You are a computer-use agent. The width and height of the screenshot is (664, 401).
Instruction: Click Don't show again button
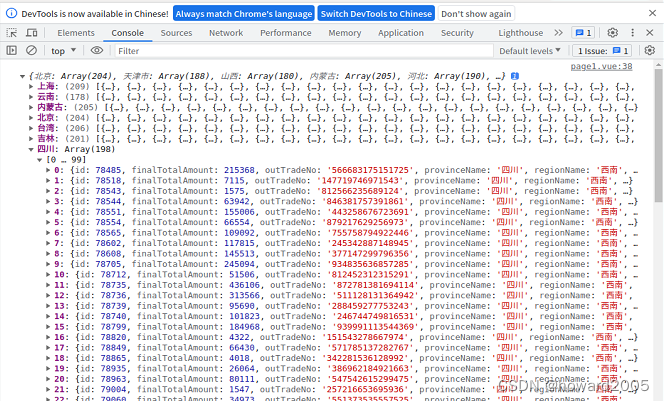[x=476, y=14]
